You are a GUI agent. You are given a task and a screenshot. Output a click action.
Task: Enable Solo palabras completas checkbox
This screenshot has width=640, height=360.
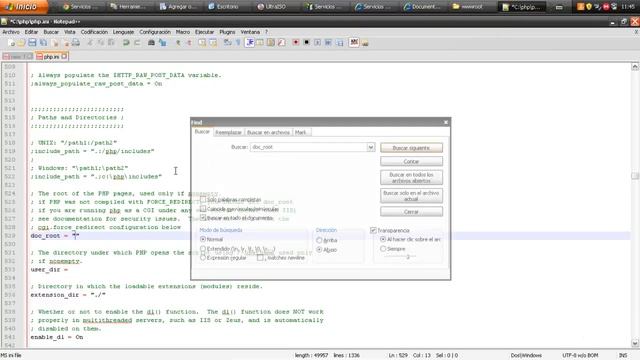point(203,200)
